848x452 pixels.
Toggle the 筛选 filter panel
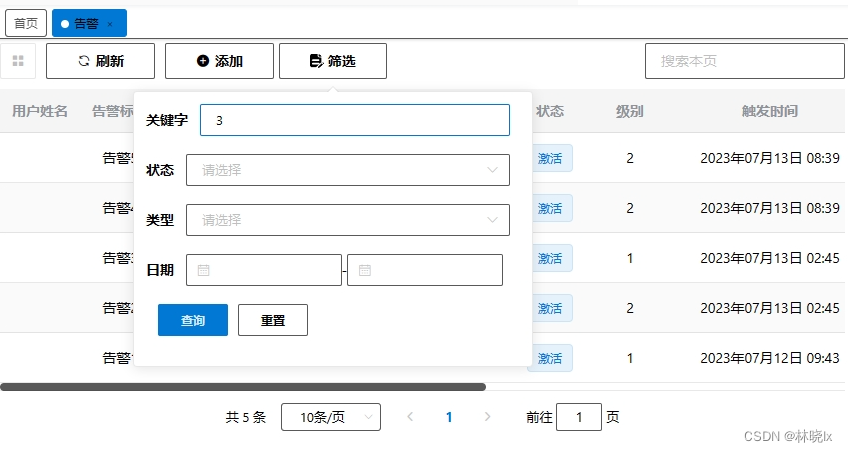click(x=333, y=61)
